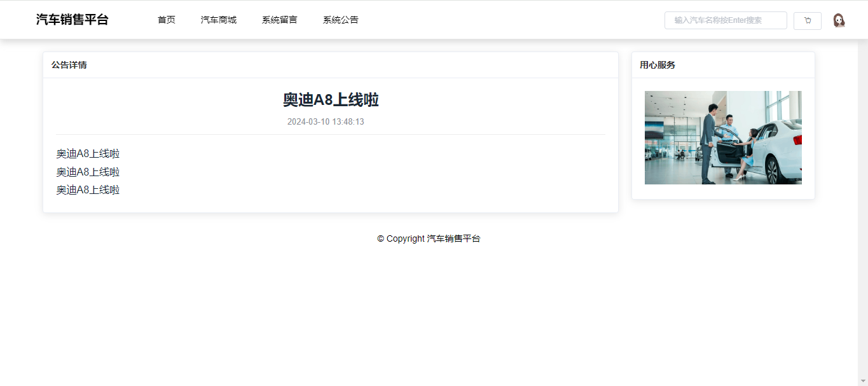Open the 系统公告 nav item
Screen dimensions: 868x386
[340, 20]
